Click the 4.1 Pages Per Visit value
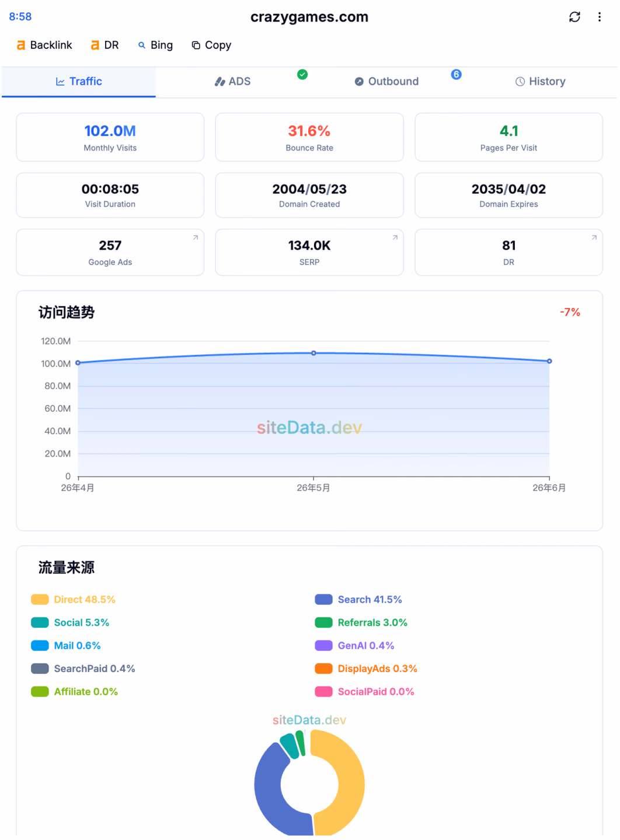This screenshot has height=840, width=620. pyautogui.click(x=509, y=131)
